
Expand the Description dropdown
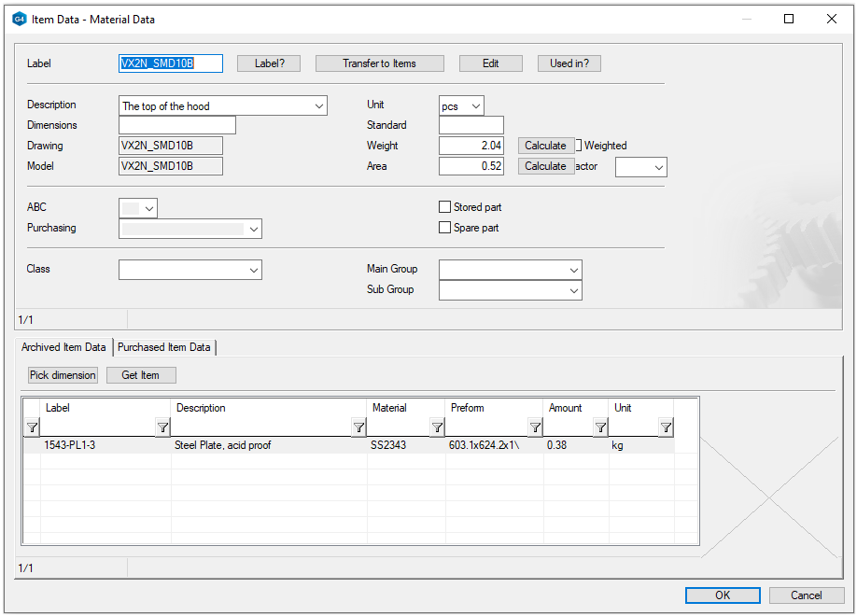pyautogui.click(x=319, y=105)
